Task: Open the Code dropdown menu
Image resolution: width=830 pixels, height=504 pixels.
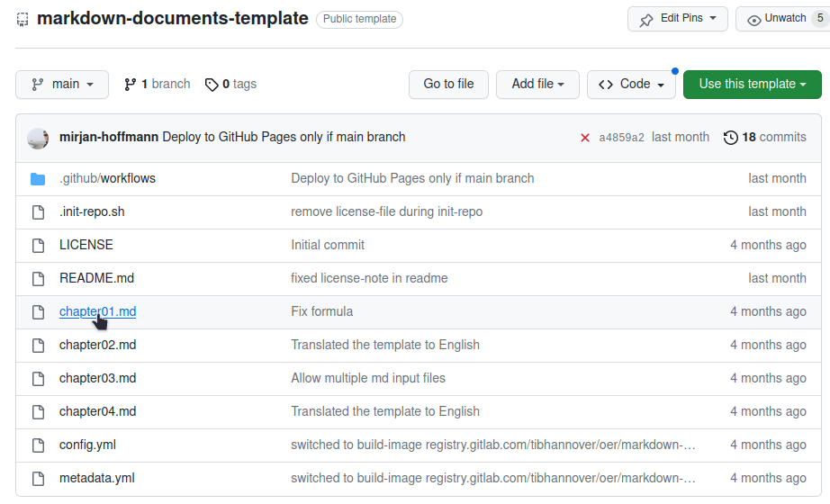Action: click(631, 84)
